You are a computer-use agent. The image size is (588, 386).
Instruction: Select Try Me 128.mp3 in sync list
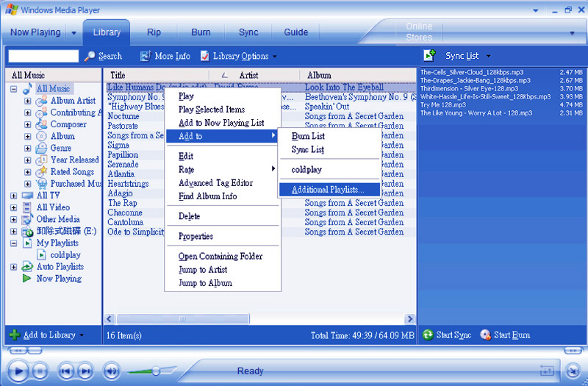(x=501, y=104)
